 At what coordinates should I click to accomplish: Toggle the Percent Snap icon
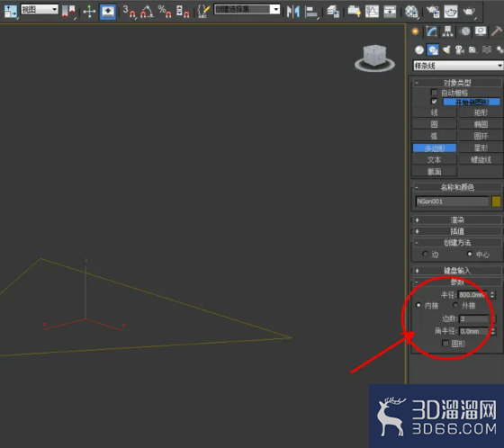pyautogui.click(x=165, y=12)
